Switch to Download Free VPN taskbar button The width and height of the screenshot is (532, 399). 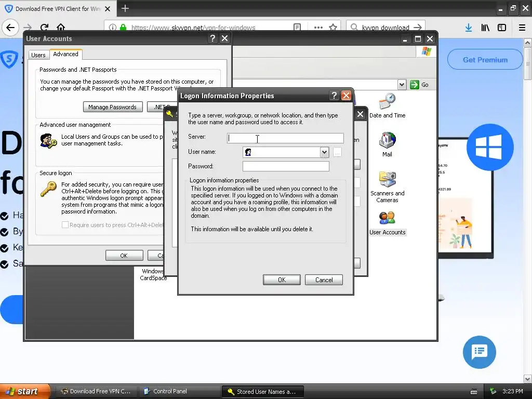(x=97, y=391)
